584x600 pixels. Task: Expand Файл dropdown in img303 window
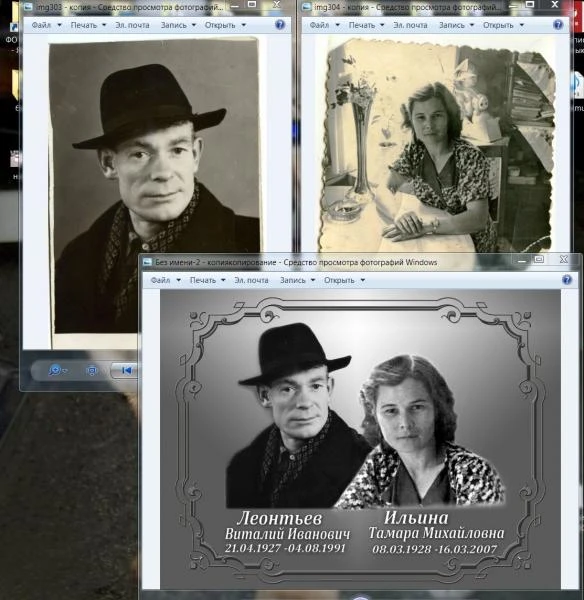(x=59, y=25)
